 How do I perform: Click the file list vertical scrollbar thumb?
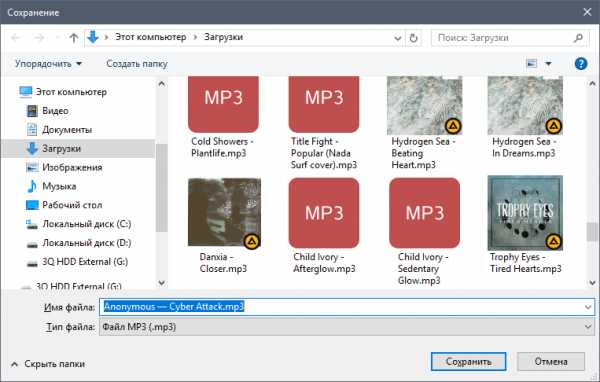(592, 232)
